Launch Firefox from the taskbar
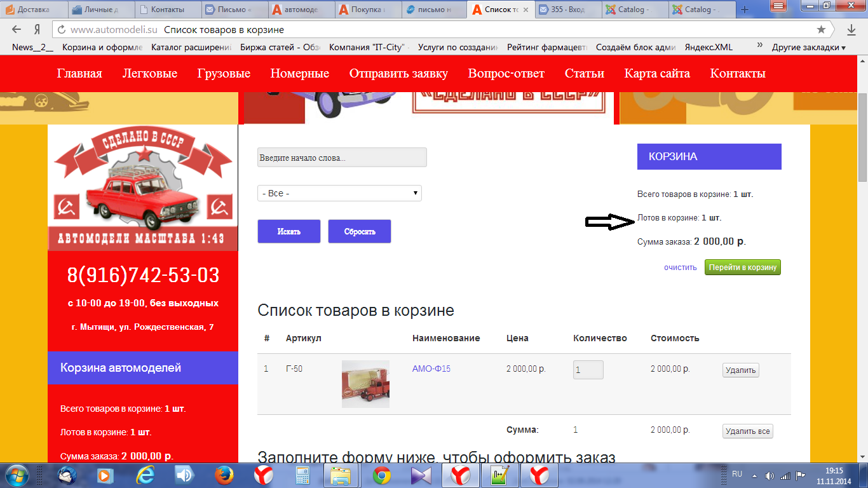Viewport: 868px width, 488px height. (223, 475)
